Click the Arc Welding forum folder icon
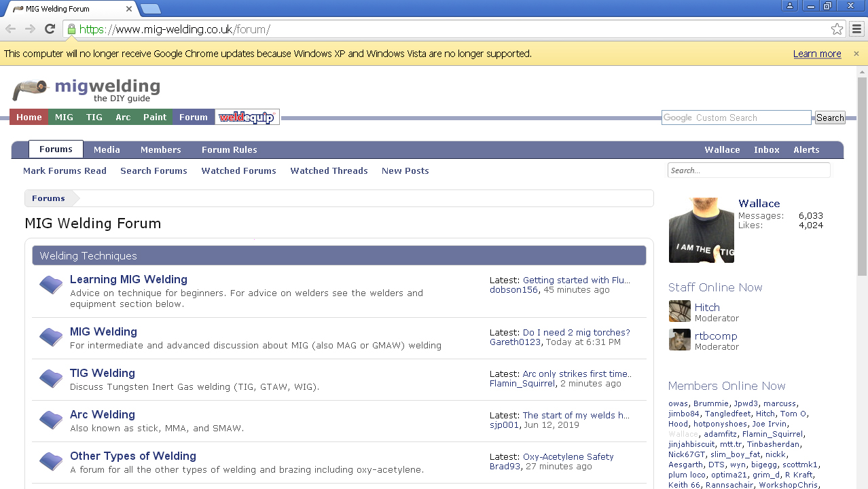 click(x=51, y=420)
